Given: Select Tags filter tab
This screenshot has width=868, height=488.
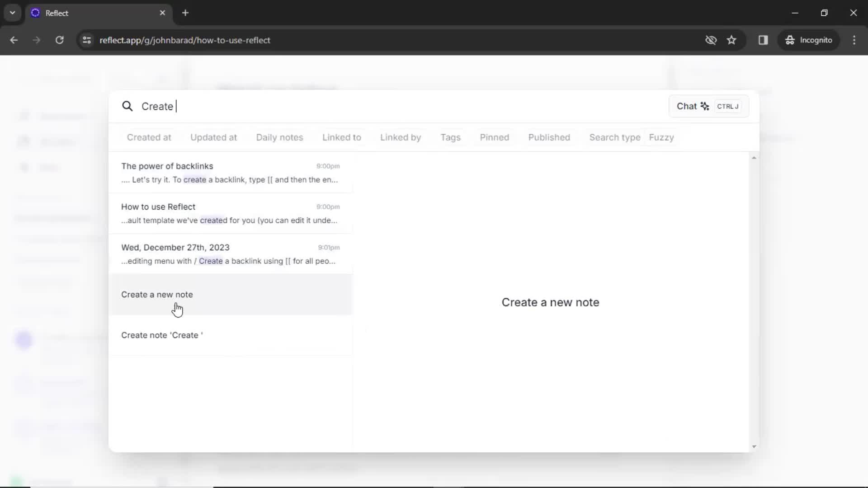Looking at the screenshot, I should point(451,137).
